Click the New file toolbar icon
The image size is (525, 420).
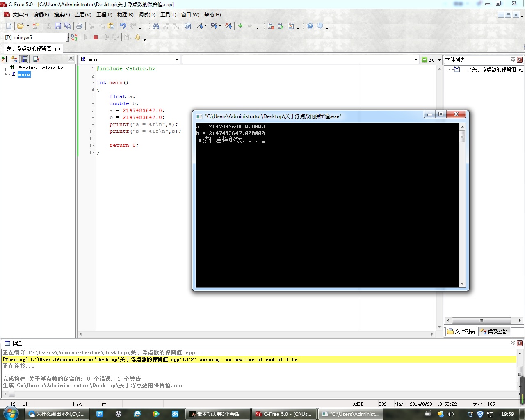9,26
